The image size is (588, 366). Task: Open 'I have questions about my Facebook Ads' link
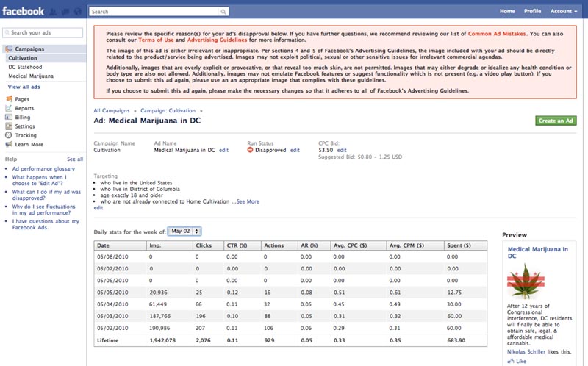(x=46, y=224)
